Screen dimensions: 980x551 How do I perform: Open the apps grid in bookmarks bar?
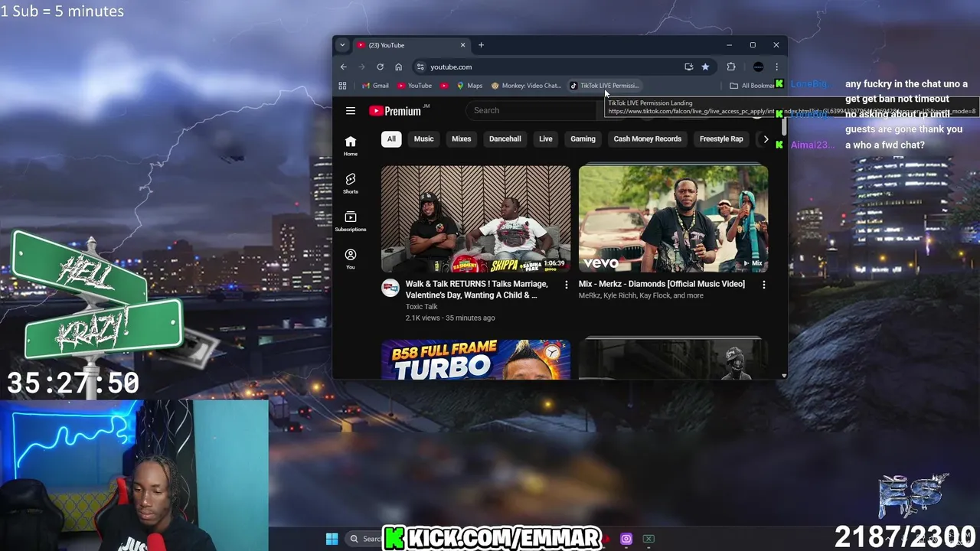[x=342, y=86]
